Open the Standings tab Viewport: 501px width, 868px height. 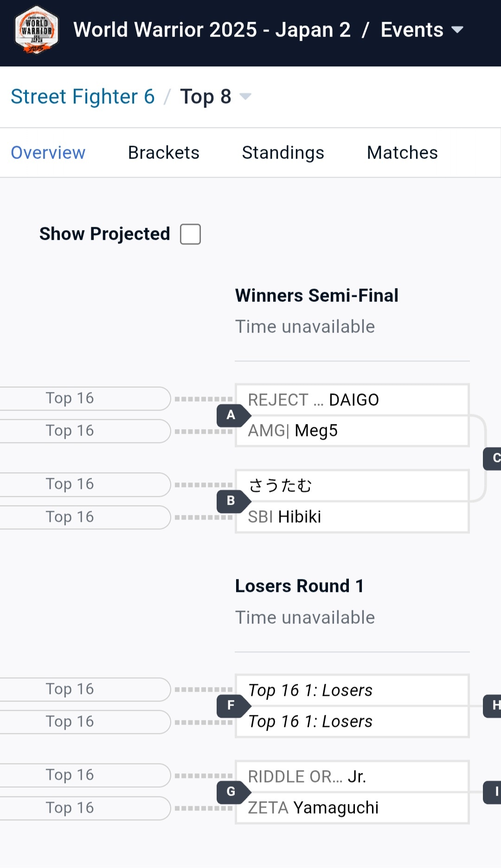283,153
